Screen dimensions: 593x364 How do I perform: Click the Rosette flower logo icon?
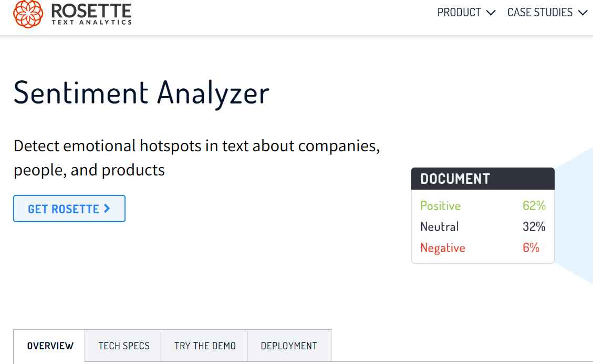point(28,14)
